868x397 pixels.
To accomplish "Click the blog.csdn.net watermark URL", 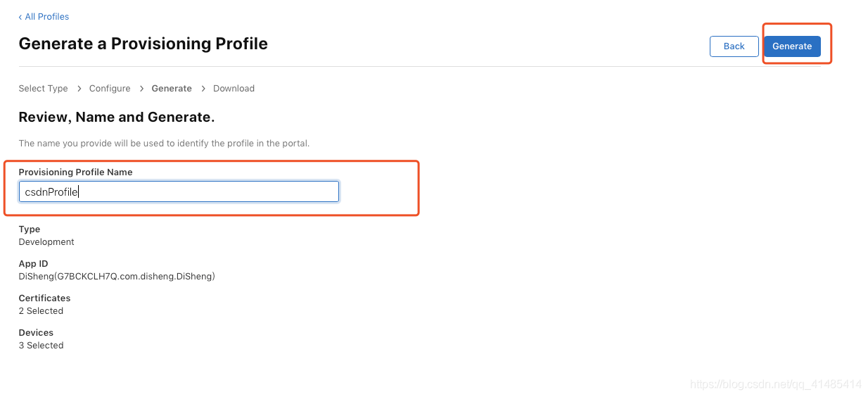I will [776, 384].
